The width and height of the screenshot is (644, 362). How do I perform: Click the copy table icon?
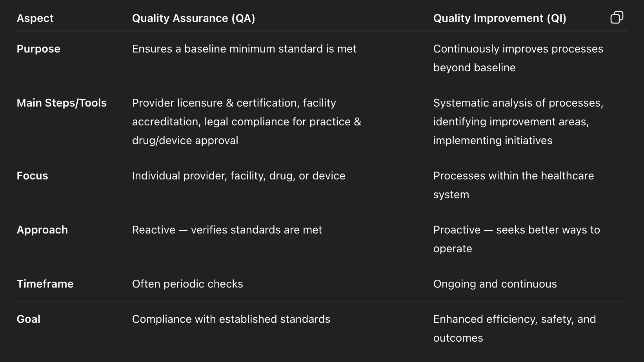pos(617,18)
